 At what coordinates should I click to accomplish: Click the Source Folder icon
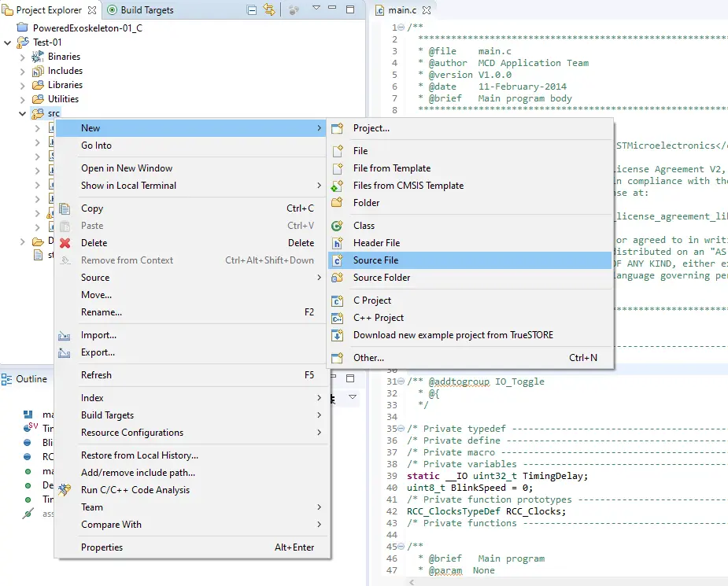point(337,278)
